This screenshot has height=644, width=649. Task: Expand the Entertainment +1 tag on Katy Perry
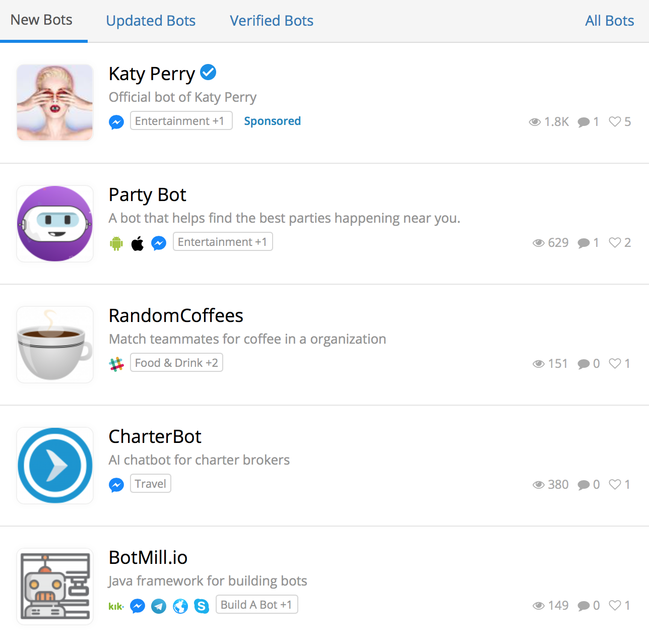click(x=181, y=120)
